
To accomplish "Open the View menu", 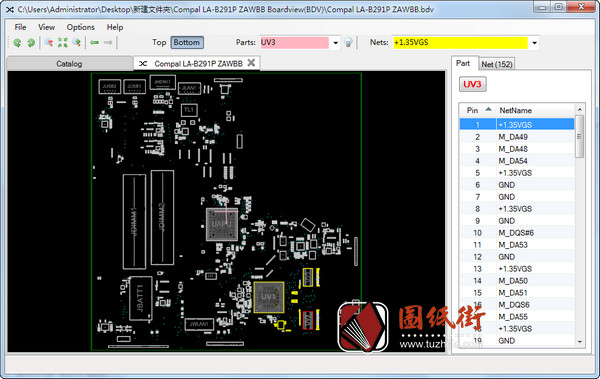I will pos(46,27).
